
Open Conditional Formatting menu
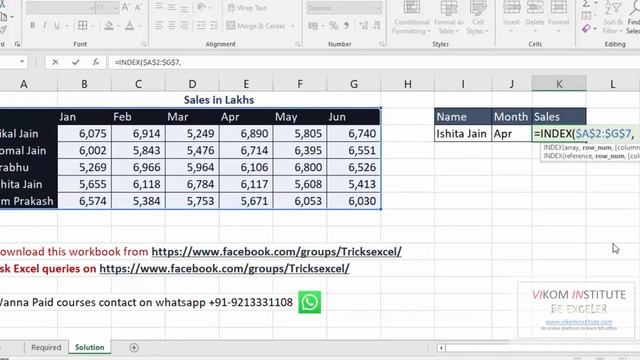pyautogui.click(x=411, y=18)
